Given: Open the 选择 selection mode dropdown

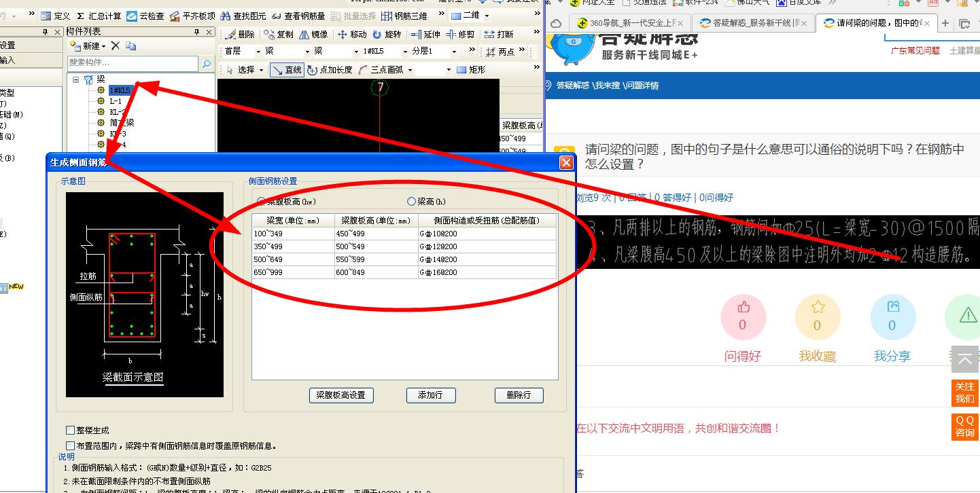Looking at the screenshot, I should 262,70.
